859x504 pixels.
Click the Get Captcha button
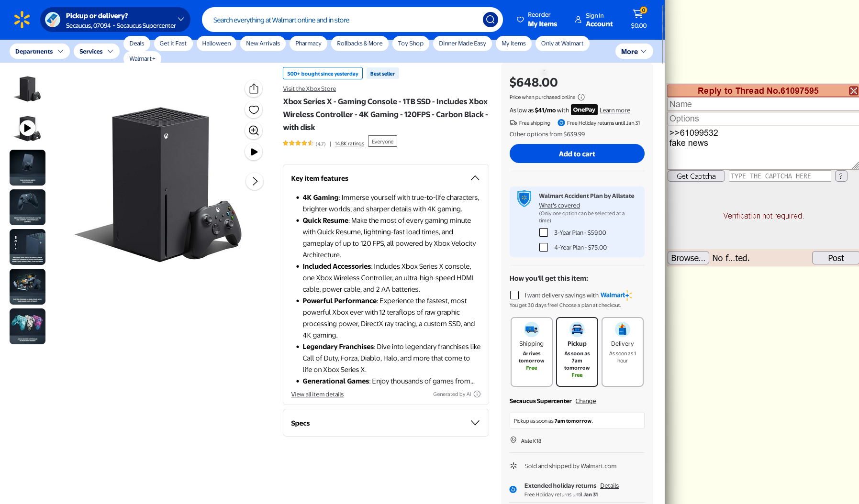tap(696, 176)
